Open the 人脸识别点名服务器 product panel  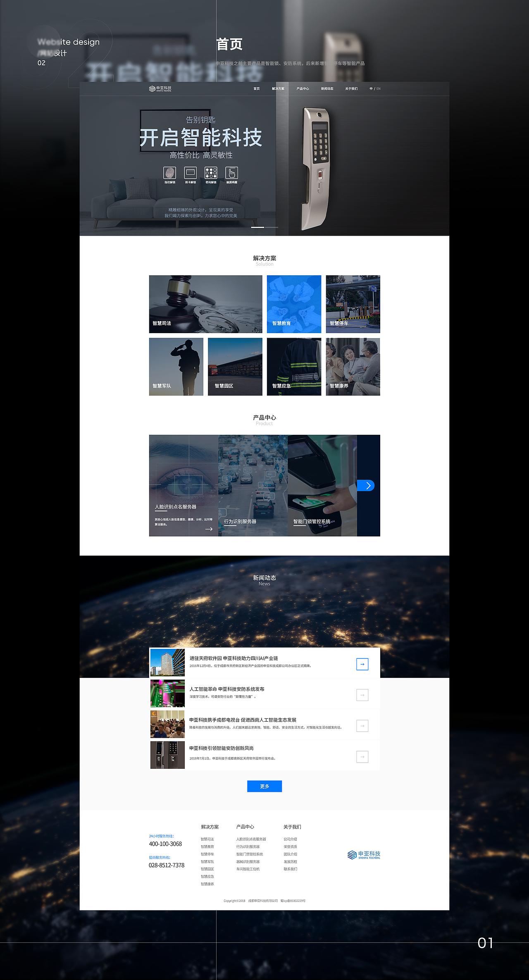183,486
